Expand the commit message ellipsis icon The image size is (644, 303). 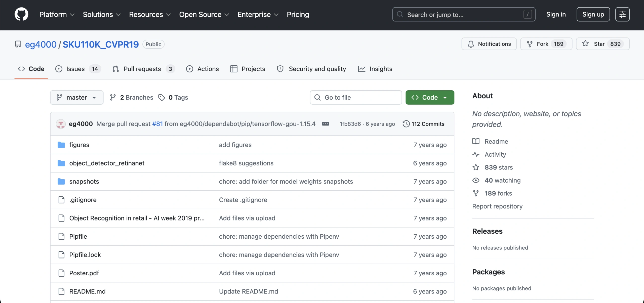pyautogui.click(x=326, y=124)
